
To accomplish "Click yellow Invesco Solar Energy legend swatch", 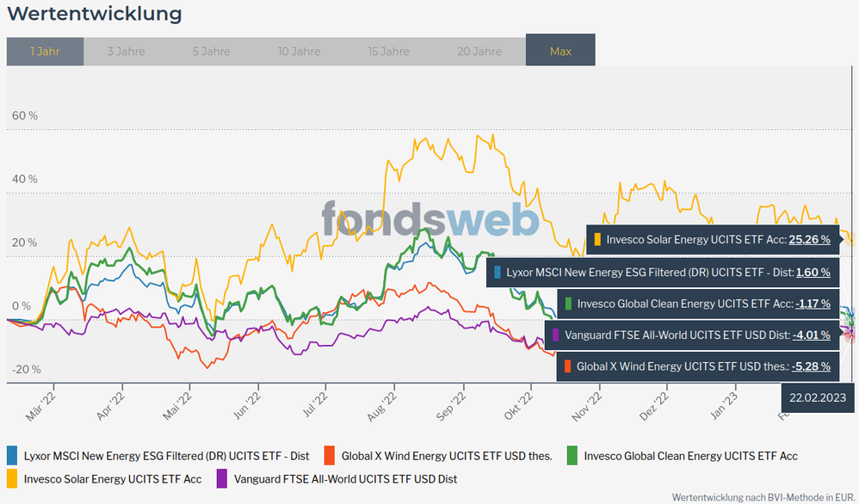I will click(x=12, y=477).
